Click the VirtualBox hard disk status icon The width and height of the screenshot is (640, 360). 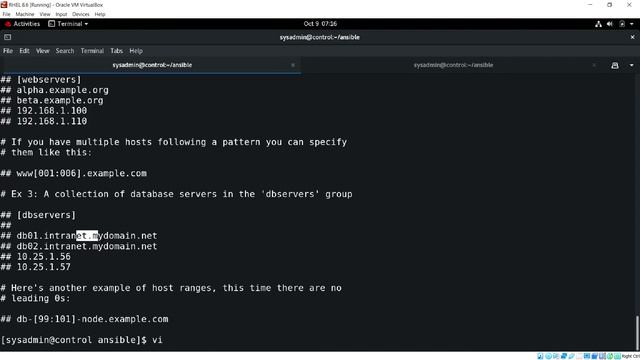tap(540, 356)
